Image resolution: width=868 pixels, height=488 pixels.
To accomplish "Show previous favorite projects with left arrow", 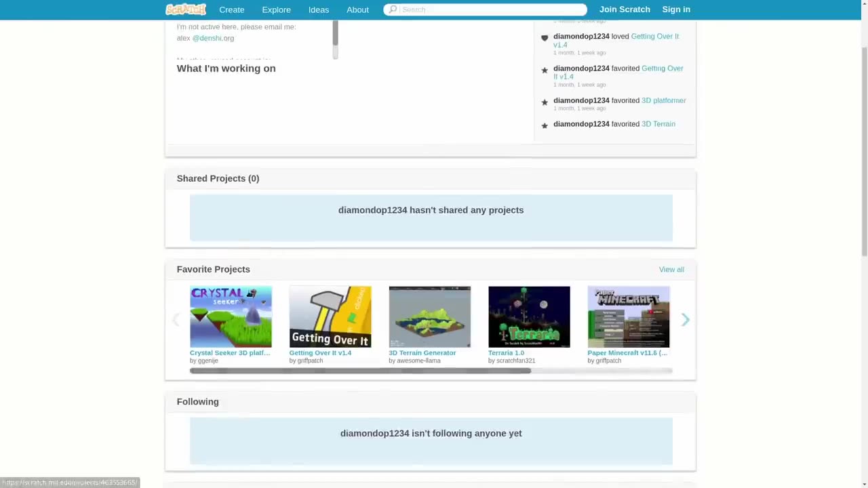I will tap(176, 320).
